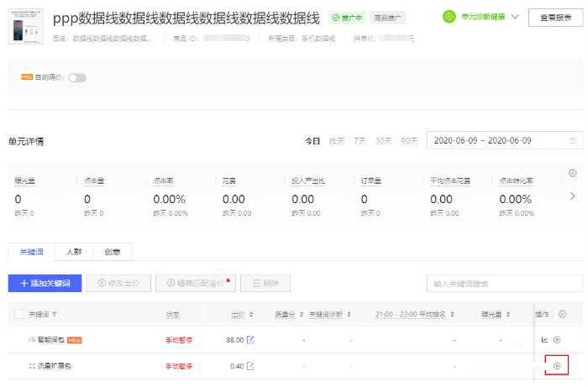Click calendar icon in date range

(573, 141)
